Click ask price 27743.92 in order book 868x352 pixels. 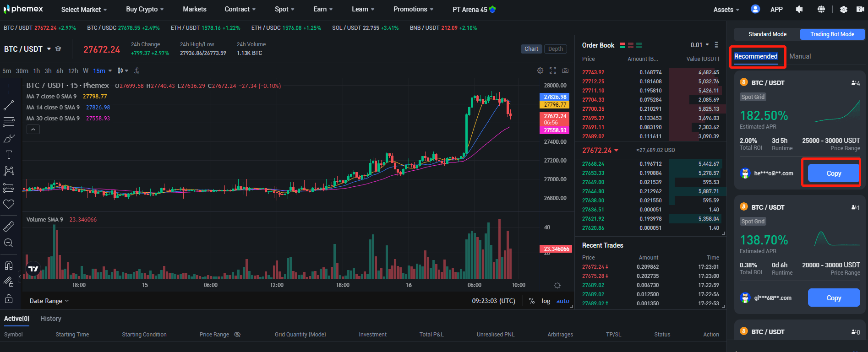(593, 72)
